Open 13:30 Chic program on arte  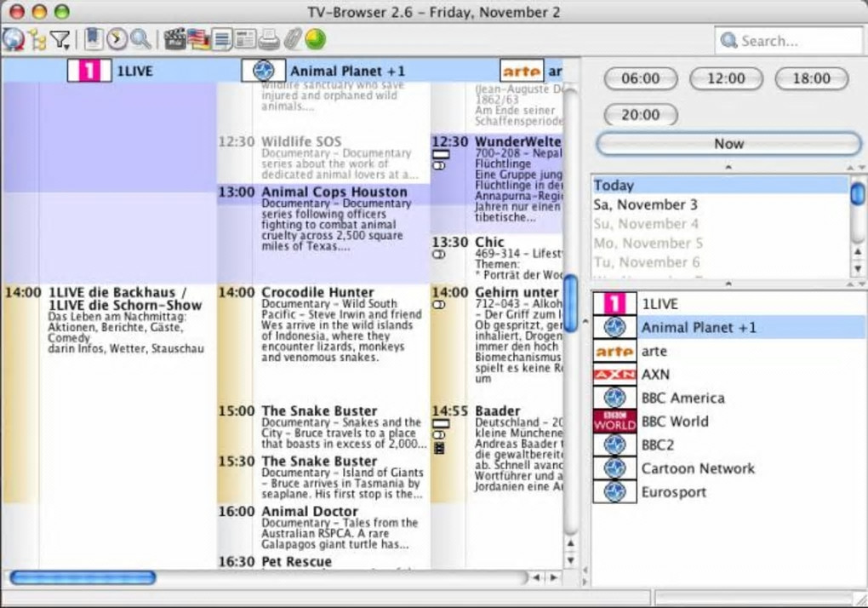point(497,258)
